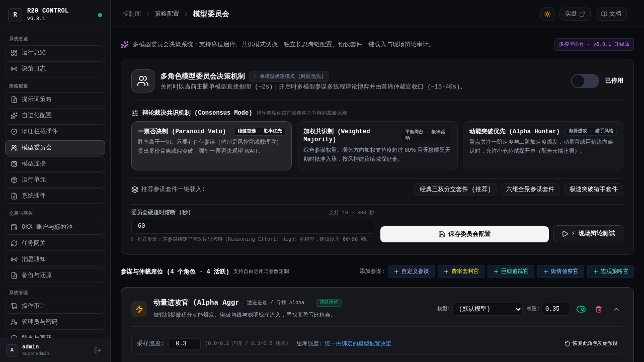This screenshot has width=644, height=362.
Task: Select 加权共识制 (Weighted Majority) mode
Action: tap(377, 146)
